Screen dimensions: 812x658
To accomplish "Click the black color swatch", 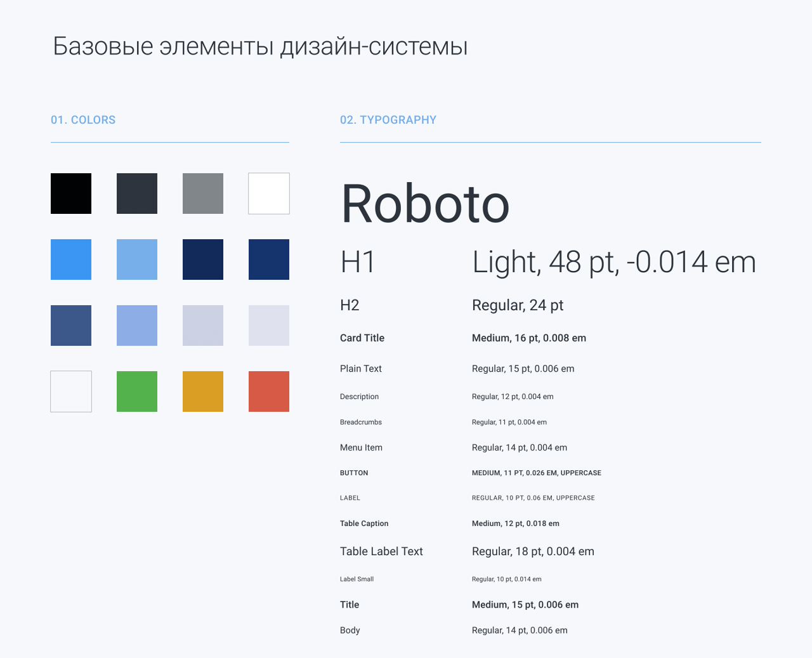I will (71, 194).
